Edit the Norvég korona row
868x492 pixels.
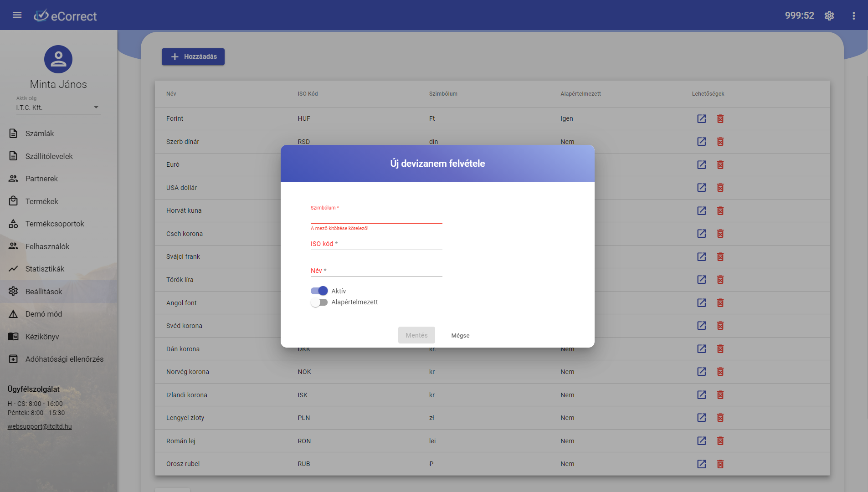(x=702, y=372)
